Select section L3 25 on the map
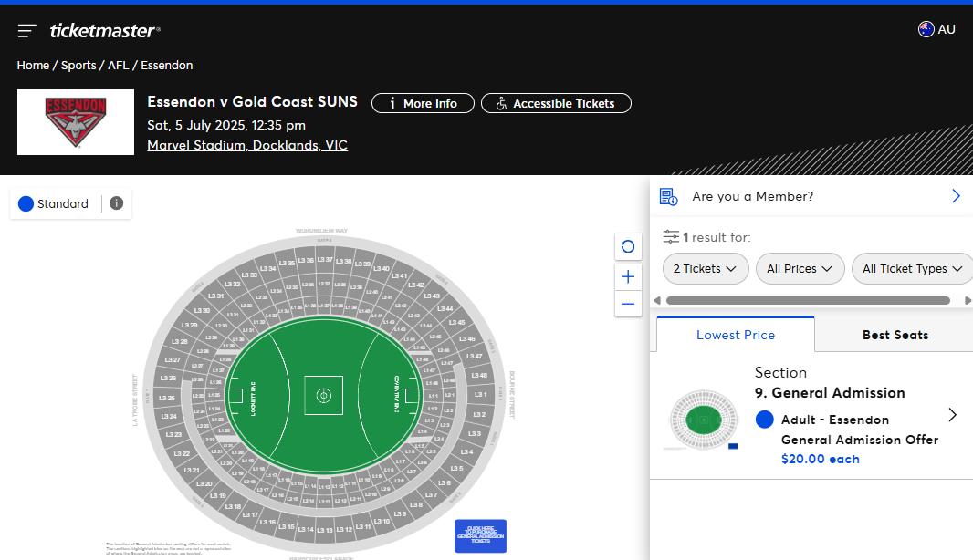 [167, 399]
